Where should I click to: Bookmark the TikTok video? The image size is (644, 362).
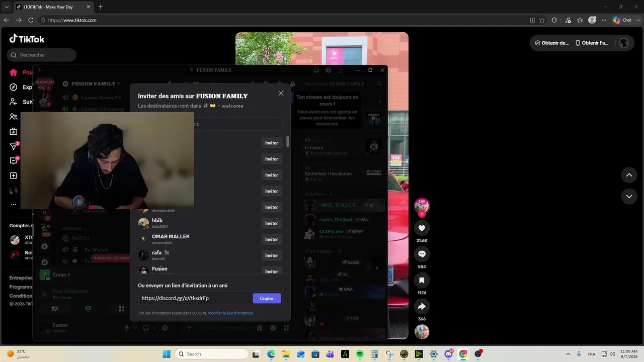pos(422,280)
